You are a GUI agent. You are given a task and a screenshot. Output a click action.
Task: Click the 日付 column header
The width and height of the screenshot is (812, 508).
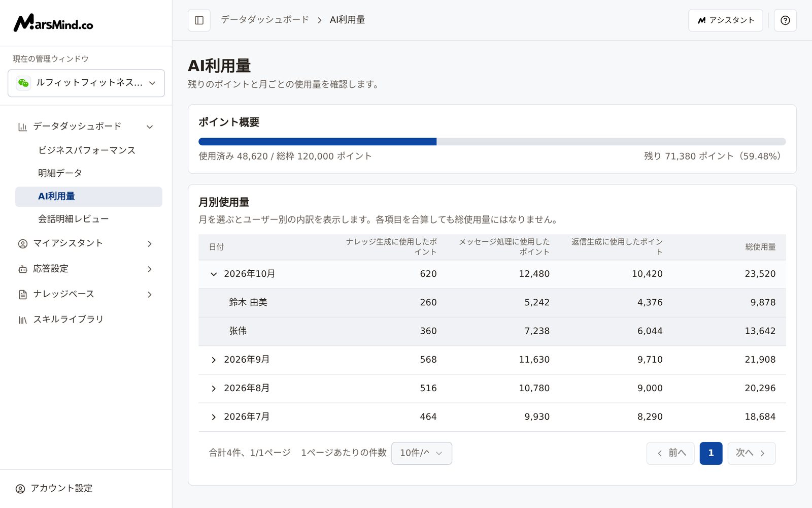[217, 247]
